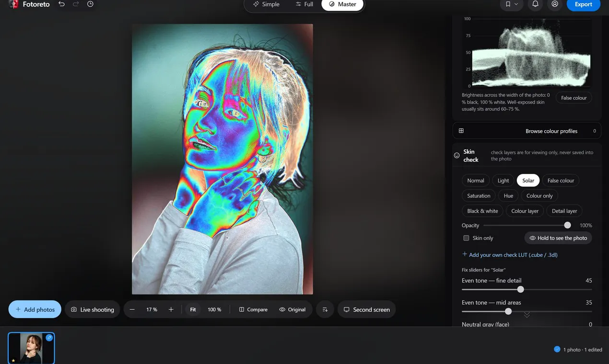
Task: Choose the Saturation check layer
Action: pos(479,196)
